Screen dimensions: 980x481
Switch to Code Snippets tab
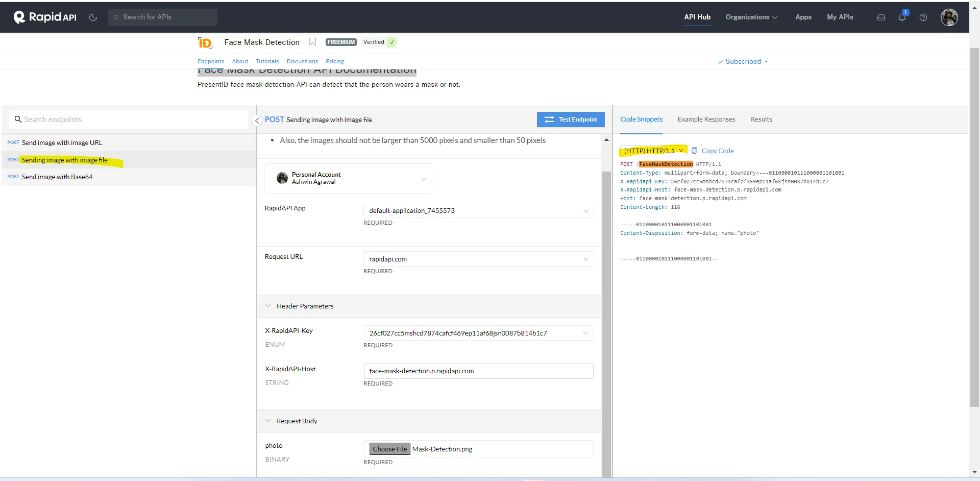point(641,119)
